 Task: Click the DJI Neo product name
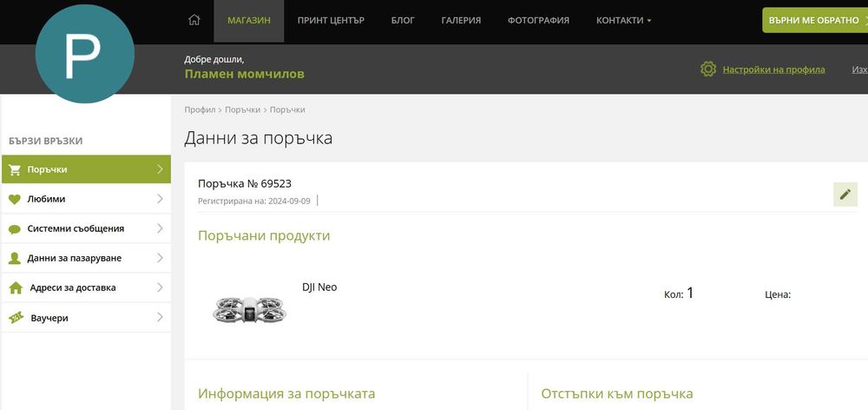coord(319,287)
